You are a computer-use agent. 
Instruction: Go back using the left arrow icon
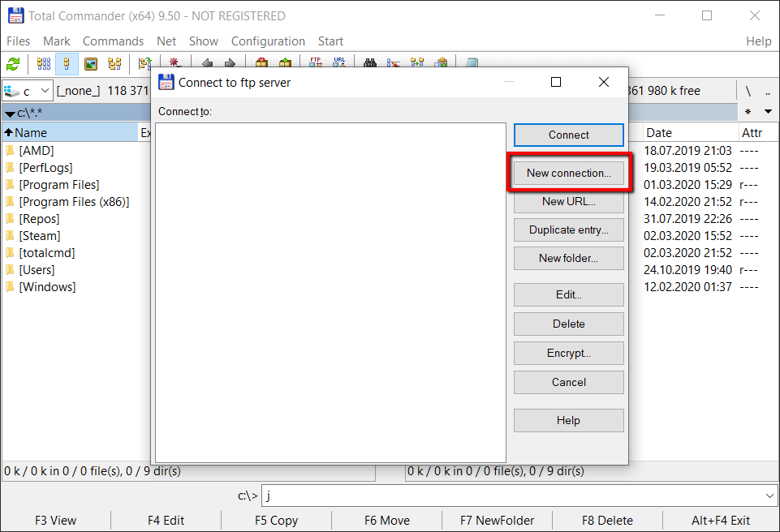coord(207,62)
